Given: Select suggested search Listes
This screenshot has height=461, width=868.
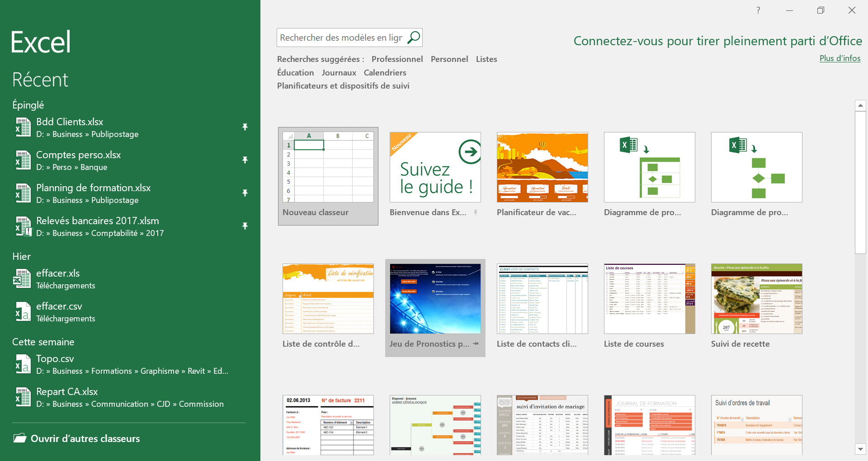Looking at the screenshot, I should click(486, 59).
